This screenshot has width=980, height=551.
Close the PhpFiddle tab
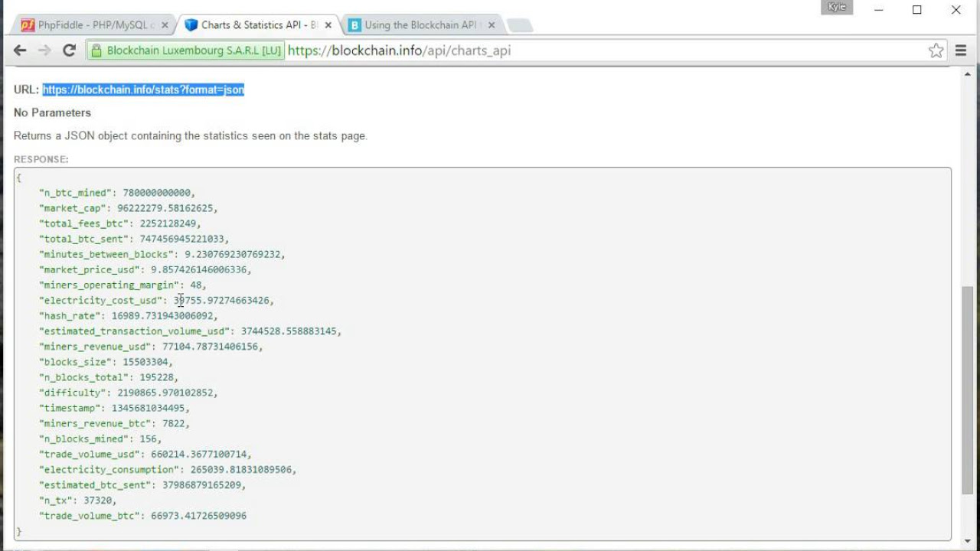[165, 25]
